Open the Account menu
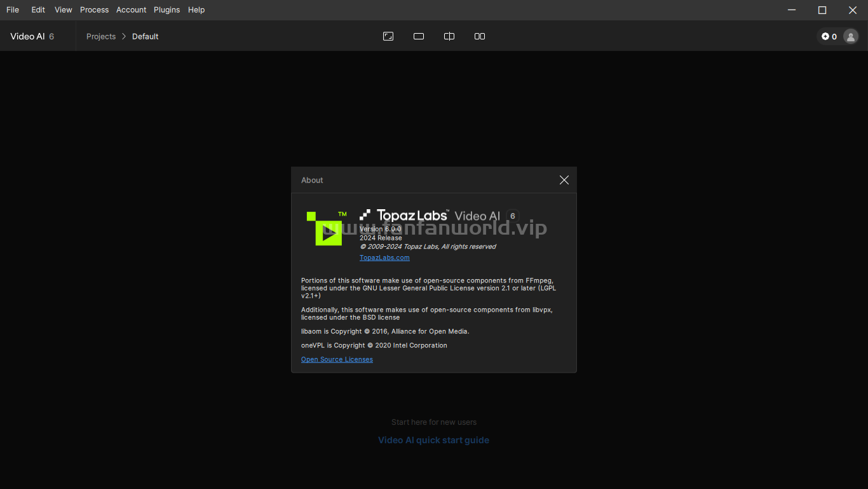This screenshot has height=489, width=868. tap(132, 10)
